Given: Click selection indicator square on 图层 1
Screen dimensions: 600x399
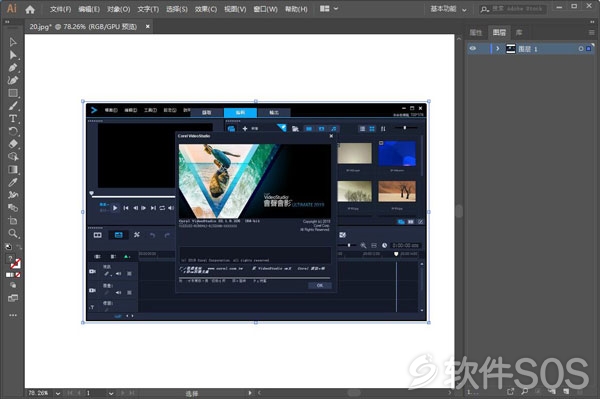Looking at the screenshot, I should tap(589, 49).
